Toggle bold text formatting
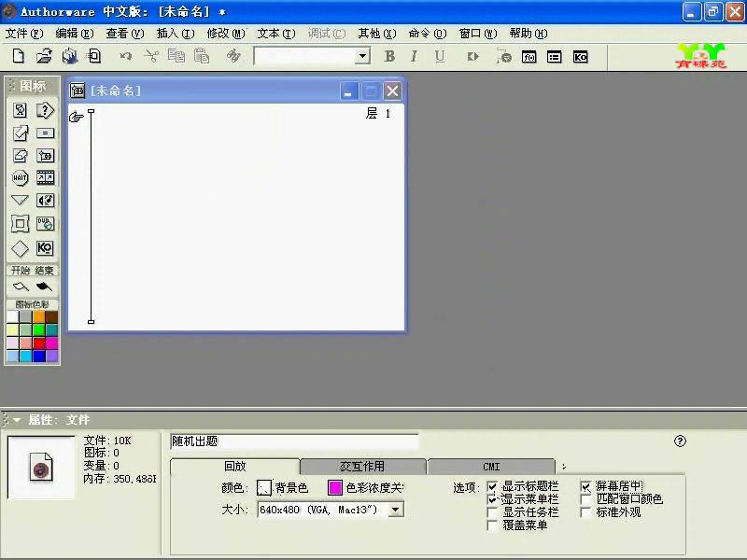 (x=389, y=56)
